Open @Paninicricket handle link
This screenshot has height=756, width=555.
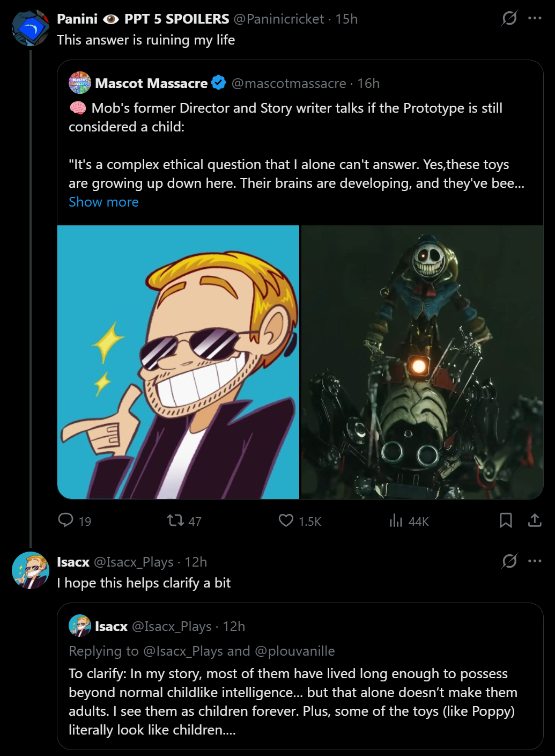[x=279, y=19]
